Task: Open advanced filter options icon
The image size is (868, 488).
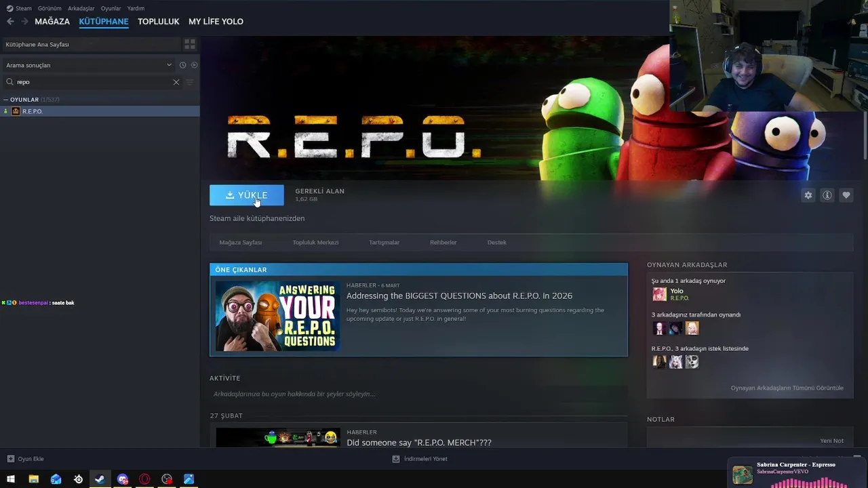Action: pyautogui.click(x=190, y=82)
